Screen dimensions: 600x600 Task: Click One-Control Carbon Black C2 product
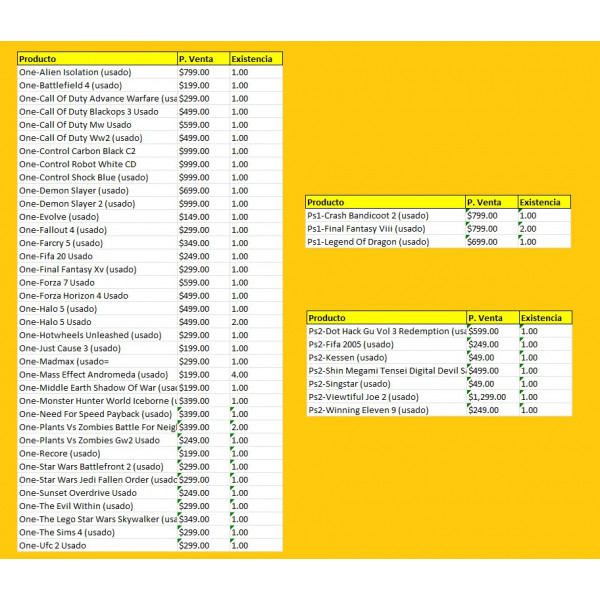[x=97, y=151]
